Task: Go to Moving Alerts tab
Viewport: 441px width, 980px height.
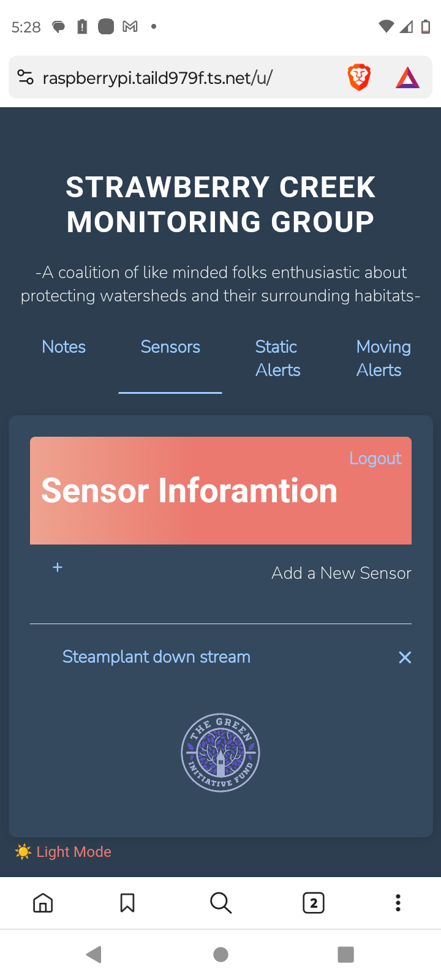Action: (x=383, y=358)
